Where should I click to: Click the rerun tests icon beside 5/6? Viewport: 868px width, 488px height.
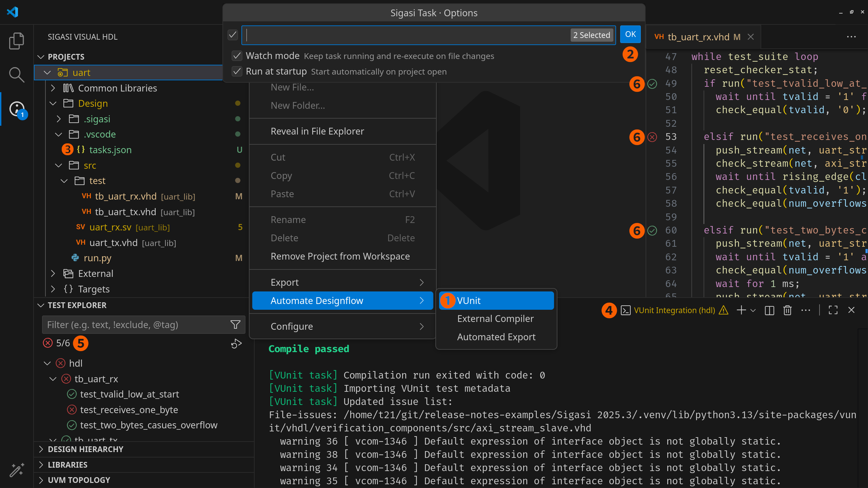[236, 344]
